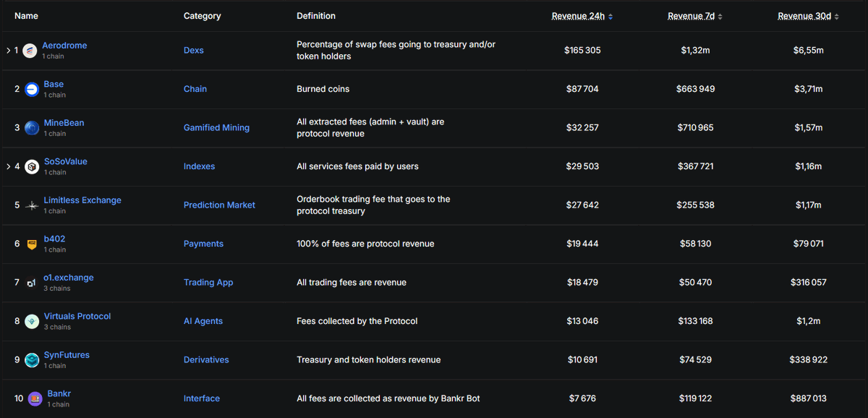868x418 pixels.
Task: Expand the Aerodrome row chevron
Action: click(x=9, y=51)
